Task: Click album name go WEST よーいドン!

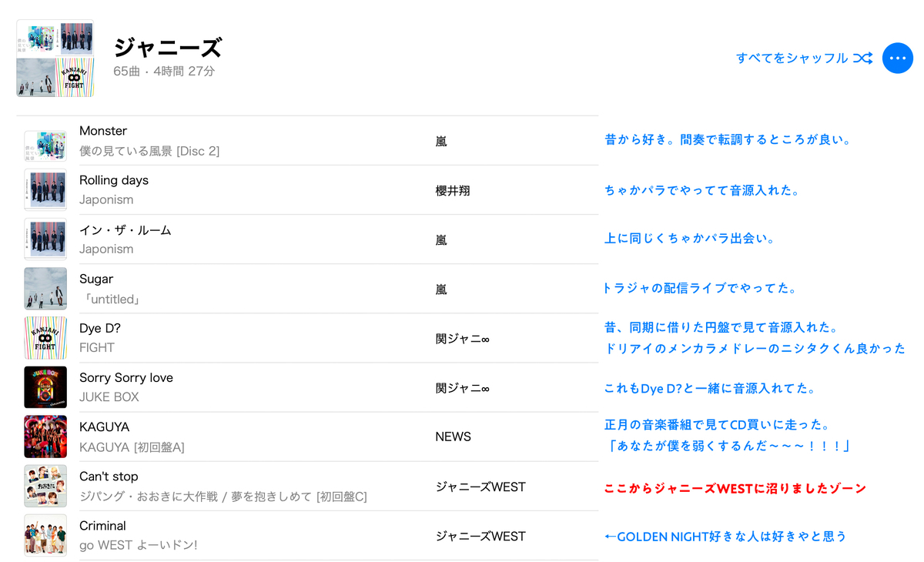Action: (x=139, y=545)
